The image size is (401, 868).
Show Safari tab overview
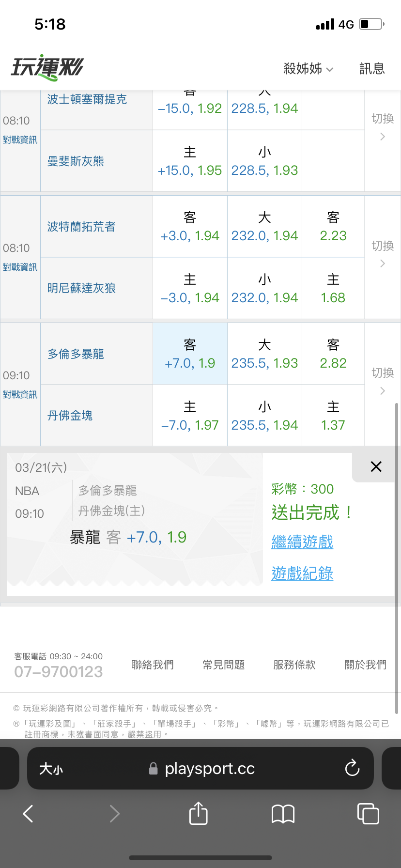(368, 813)
